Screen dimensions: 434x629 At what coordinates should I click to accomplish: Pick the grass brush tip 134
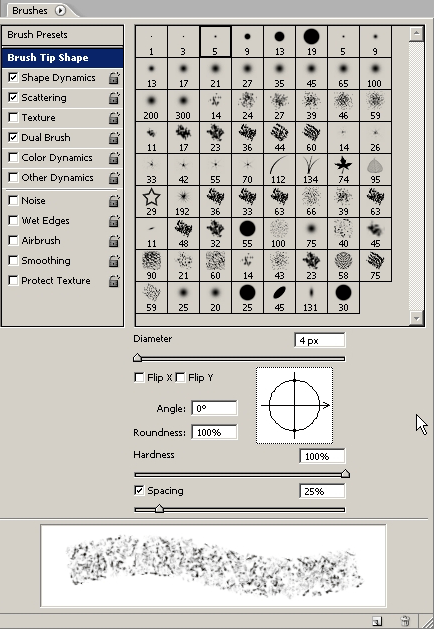(x=311, y=170)
